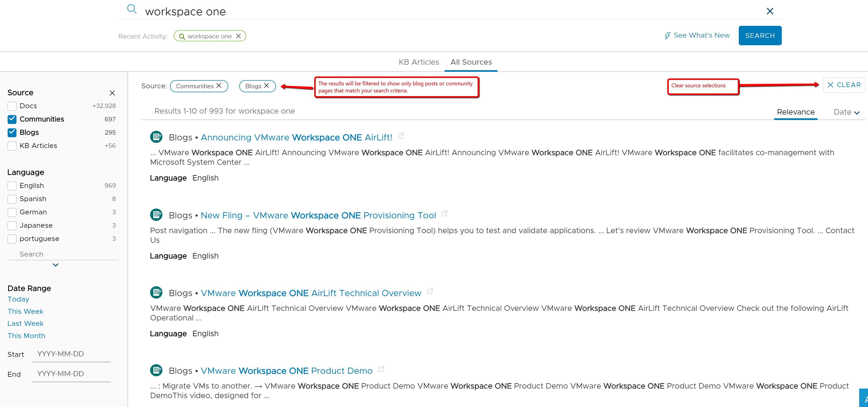Click the Start date input field

71,354
